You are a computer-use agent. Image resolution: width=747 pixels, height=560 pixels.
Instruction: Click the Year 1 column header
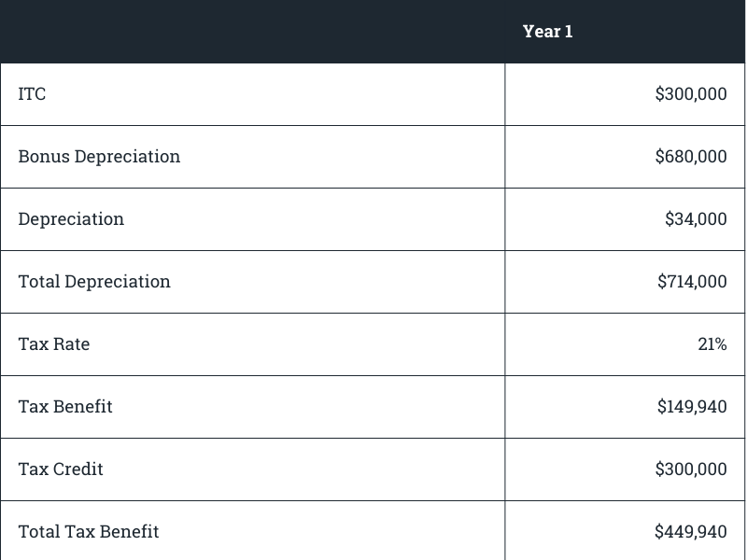point(547,31)
